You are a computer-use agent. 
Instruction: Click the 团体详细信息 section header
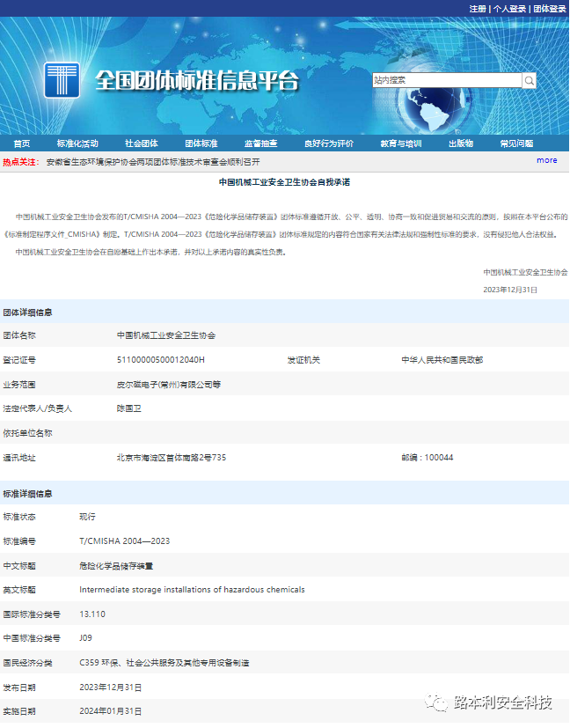(x=28, y=313)
